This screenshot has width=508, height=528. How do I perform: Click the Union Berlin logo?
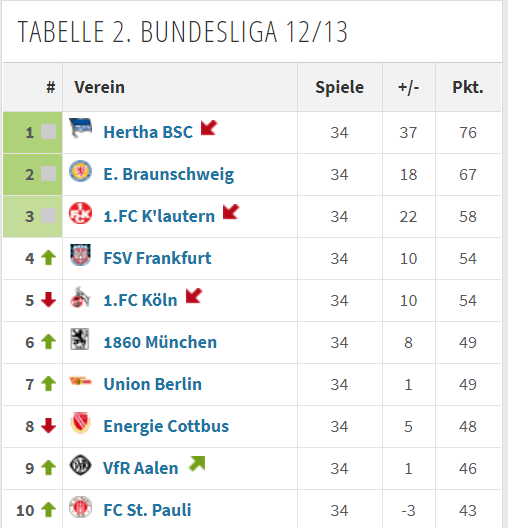pos(80,381)
